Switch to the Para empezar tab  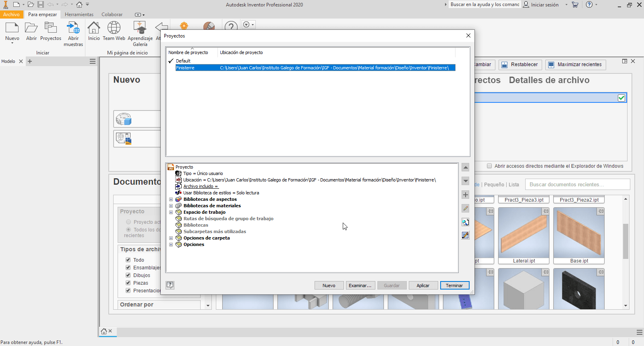point(42,15)
